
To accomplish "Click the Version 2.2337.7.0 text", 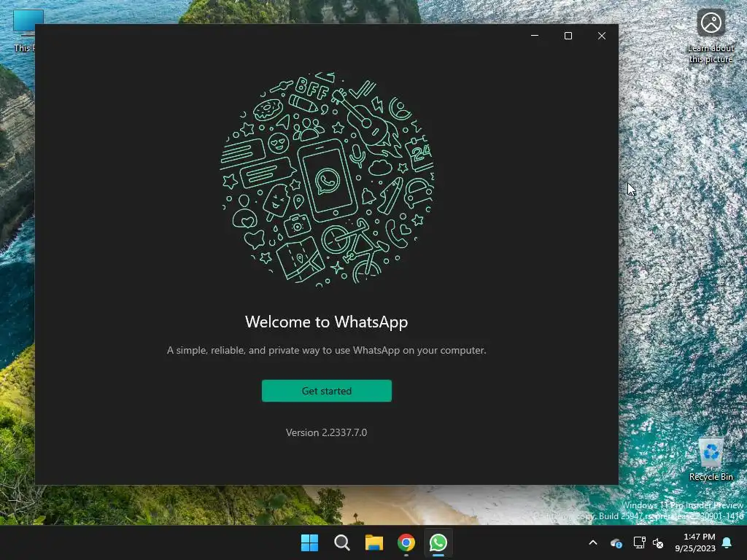I will (x=326, y=432).
